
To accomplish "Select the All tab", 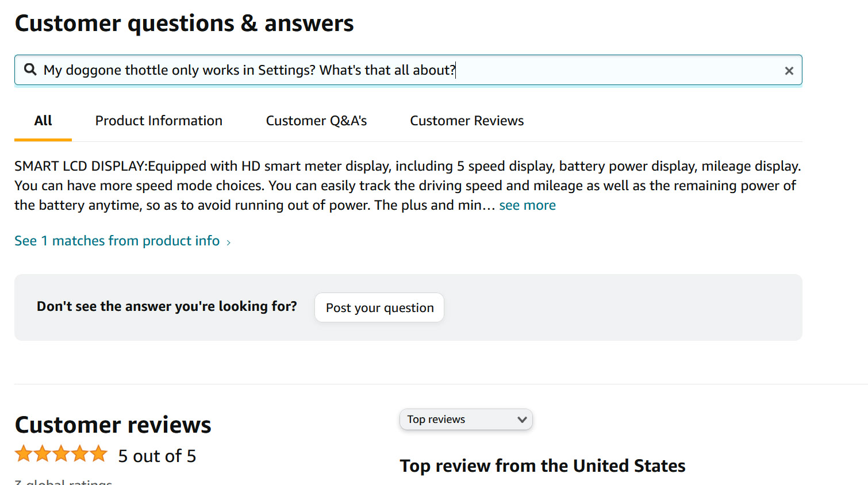I will tap(43, 121).
